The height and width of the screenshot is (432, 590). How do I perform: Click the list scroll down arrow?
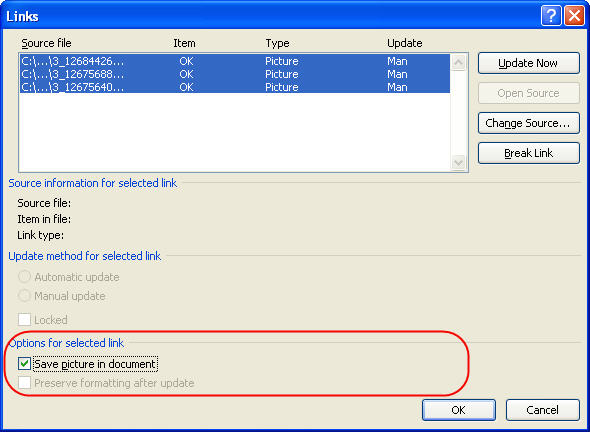[458, 163]
